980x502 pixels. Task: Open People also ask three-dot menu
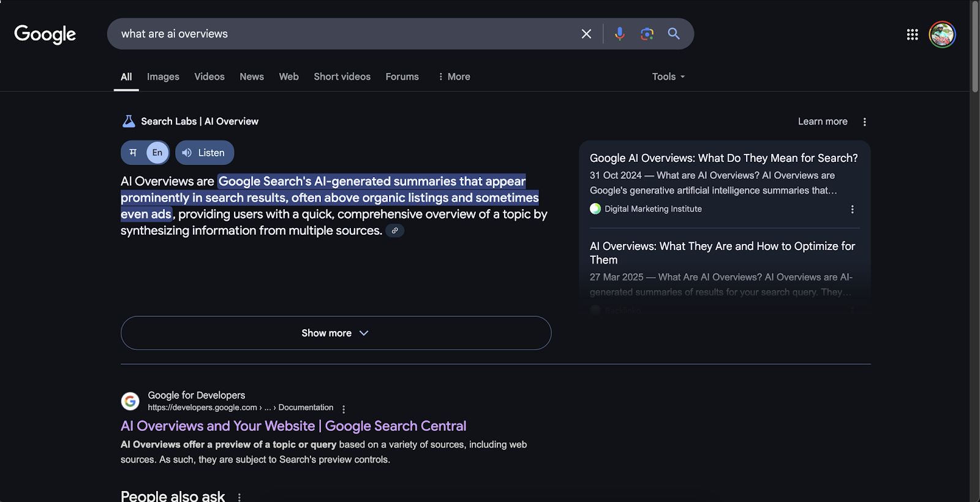tap(239, 497)
